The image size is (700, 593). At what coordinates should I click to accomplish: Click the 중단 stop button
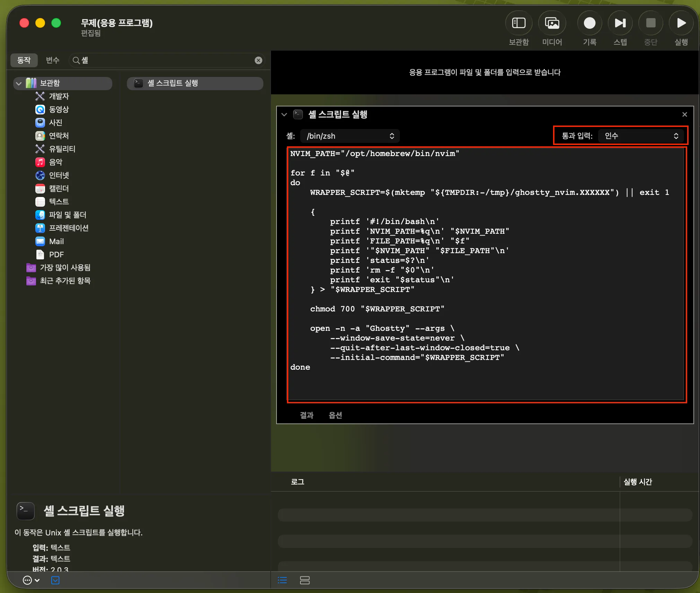point(650,23)
